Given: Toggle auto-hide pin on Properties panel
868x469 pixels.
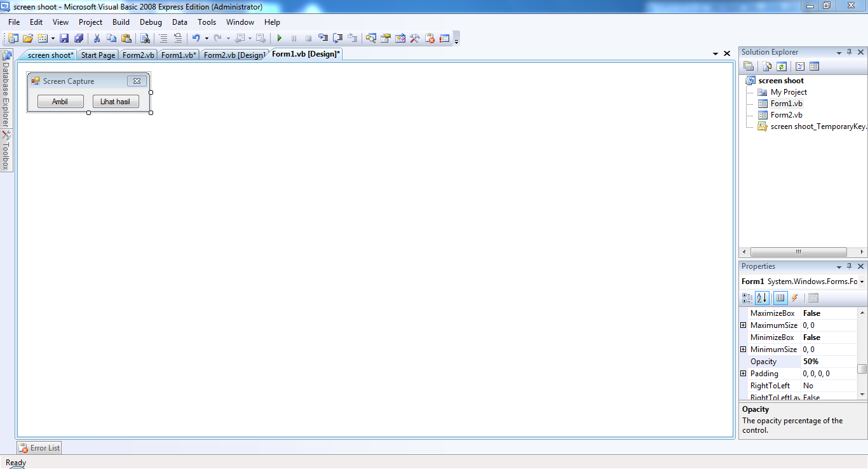Looking at the screenshot, I should (850, 266).
